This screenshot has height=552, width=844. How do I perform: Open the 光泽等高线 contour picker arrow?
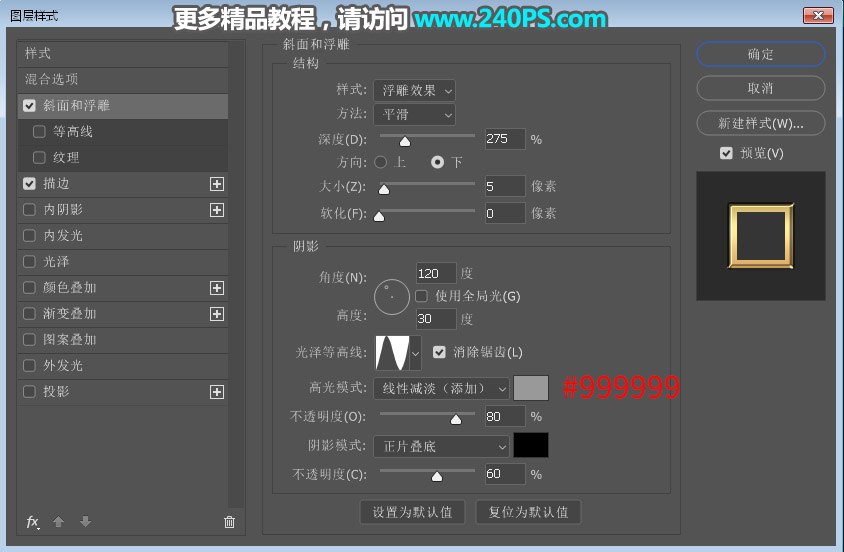pyautogui.click(x=415, y=353)
